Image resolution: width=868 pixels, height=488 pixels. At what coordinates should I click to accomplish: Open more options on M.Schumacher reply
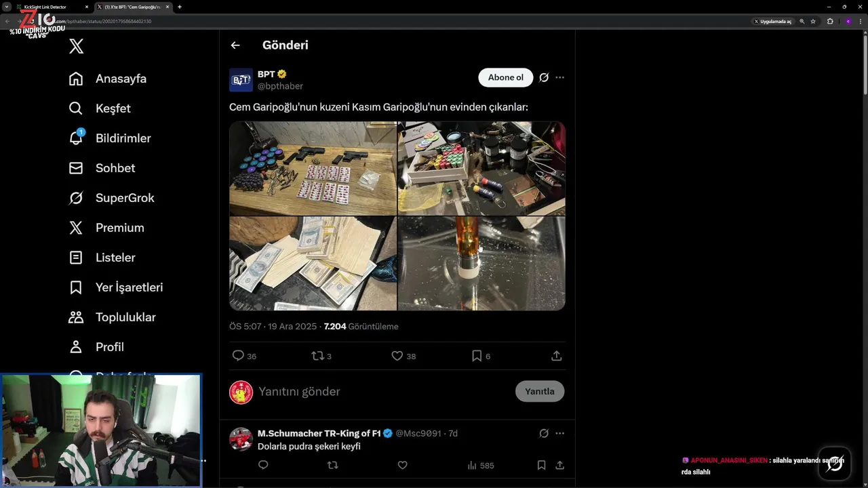pos(559,433)
